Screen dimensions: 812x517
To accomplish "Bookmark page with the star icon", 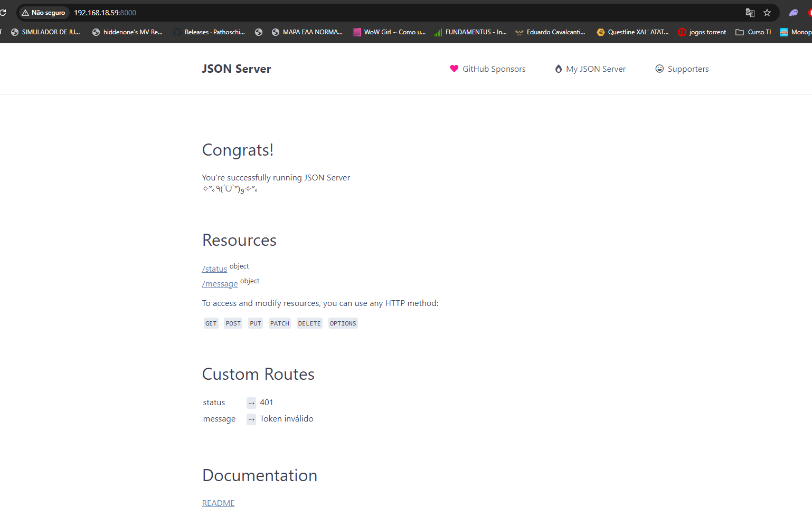I will coord(767,13).
